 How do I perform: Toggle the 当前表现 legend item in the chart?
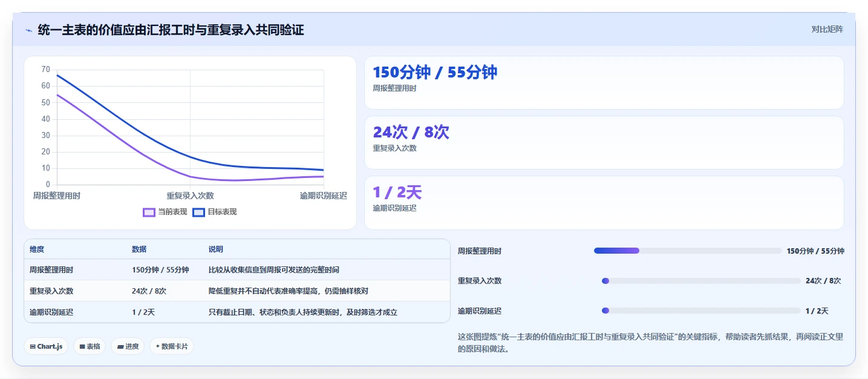tap(165, 212)
